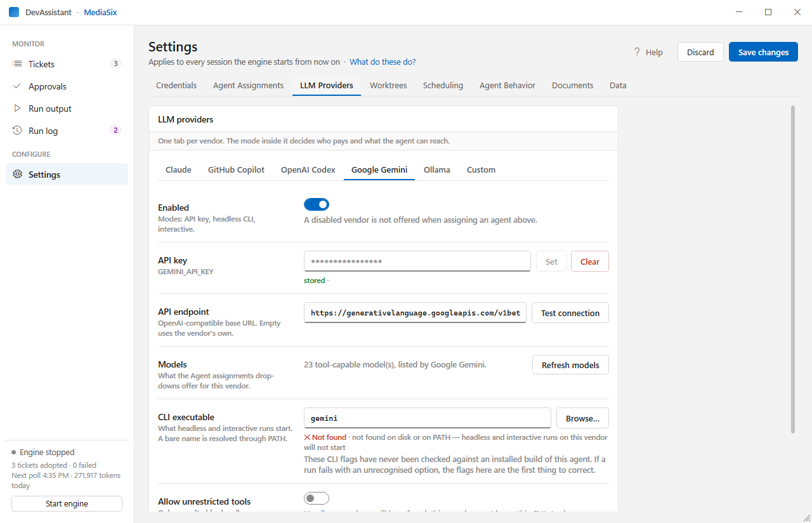Click the MediaSix project name
The width and height of the screenshot is (812, 523).
point(100,12)
